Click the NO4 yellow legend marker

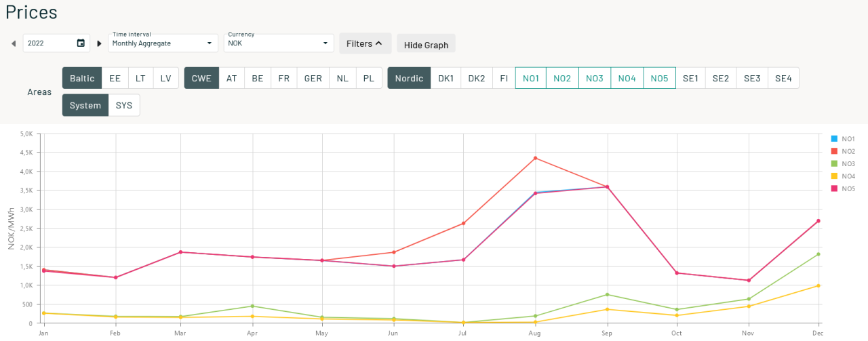pyautogui.click(x=835, y=176)
